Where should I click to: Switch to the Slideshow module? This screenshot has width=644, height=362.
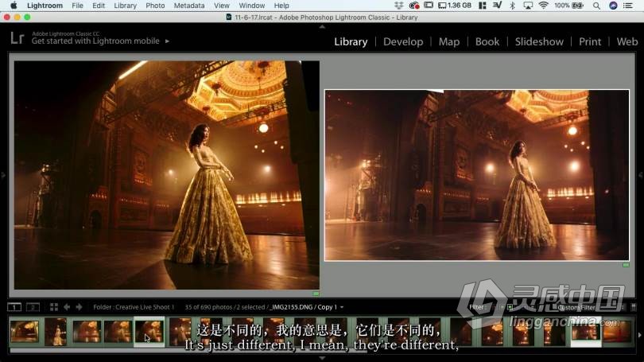tap(539, 41)
